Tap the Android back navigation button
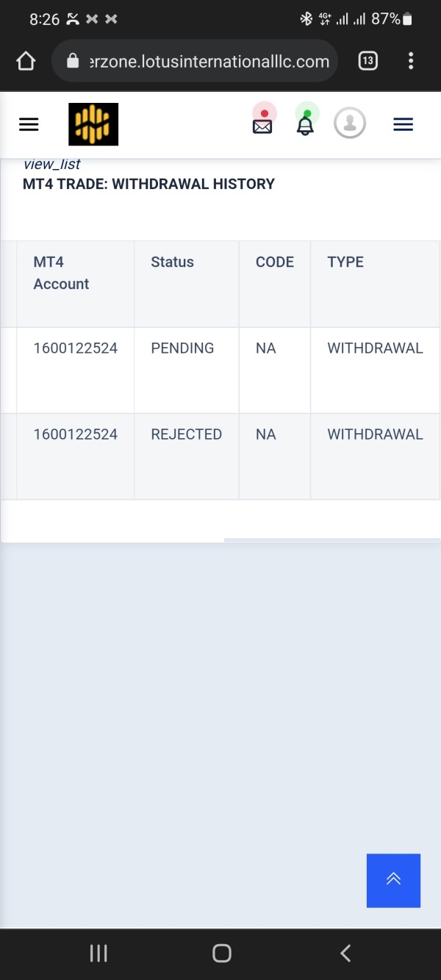This screenshot has height=980, width=441. click(345, 954)
